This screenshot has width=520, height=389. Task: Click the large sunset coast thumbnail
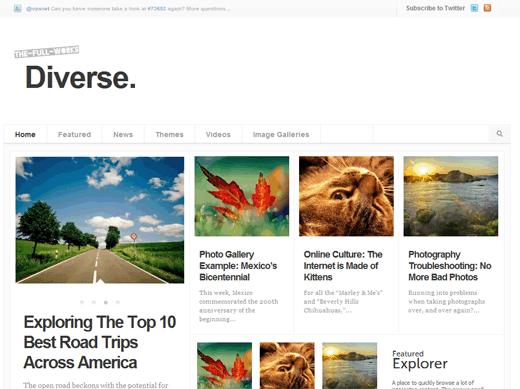[x=451, y=196]
